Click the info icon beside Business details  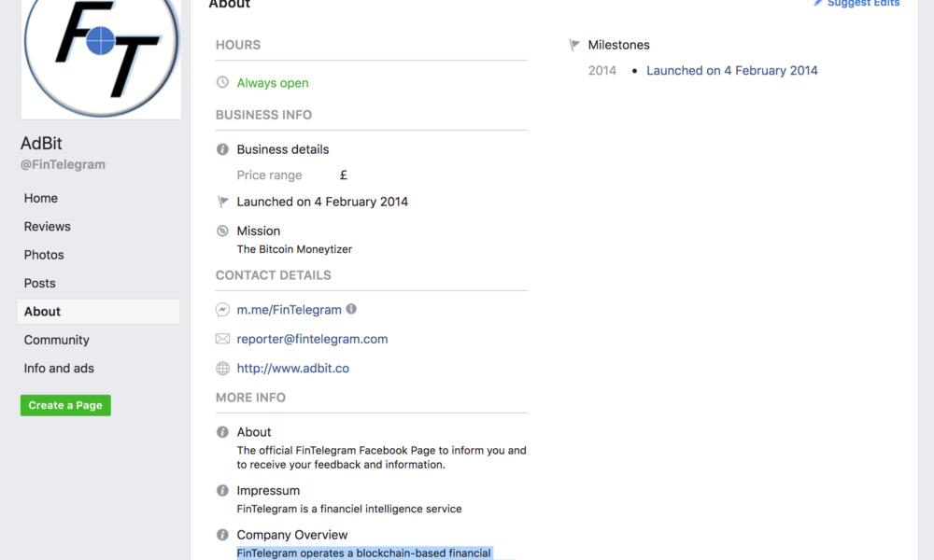tap(222, 149)
